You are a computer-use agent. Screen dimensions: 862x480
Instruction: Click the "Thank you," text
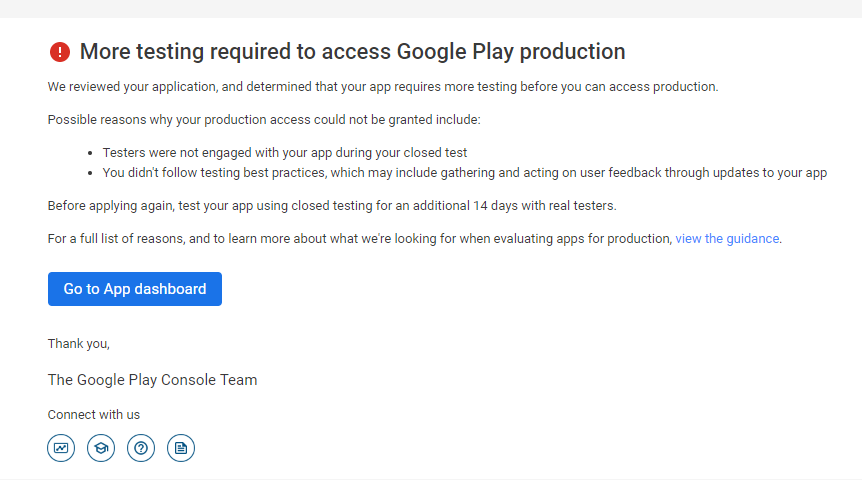coord(79,344)
